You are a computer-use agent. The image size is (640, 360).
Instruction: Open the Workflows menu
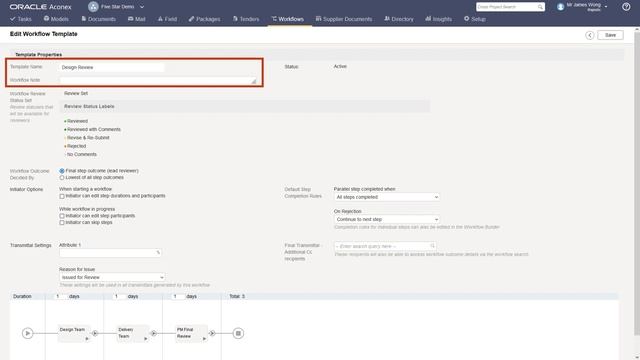click(x=288, y=19)
